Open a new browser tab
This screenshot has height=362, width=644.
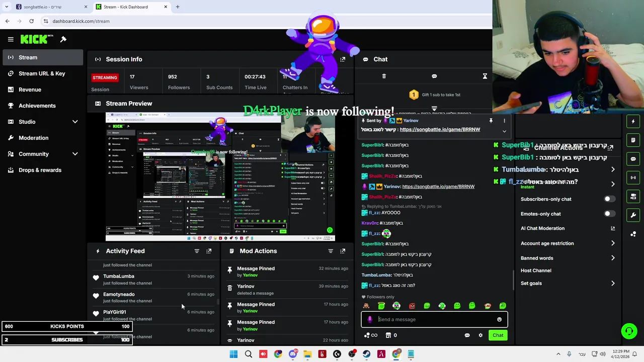coord(178,7)
